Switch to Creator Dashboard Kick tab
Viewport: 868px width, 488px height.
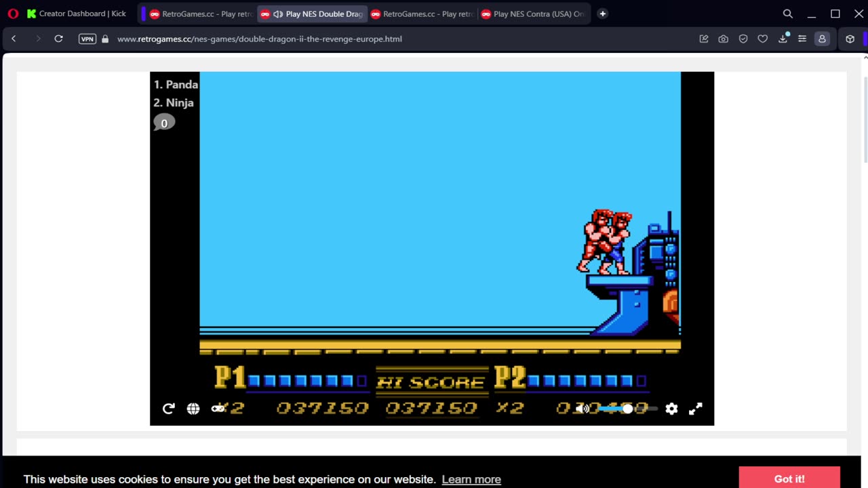(76, 14)
